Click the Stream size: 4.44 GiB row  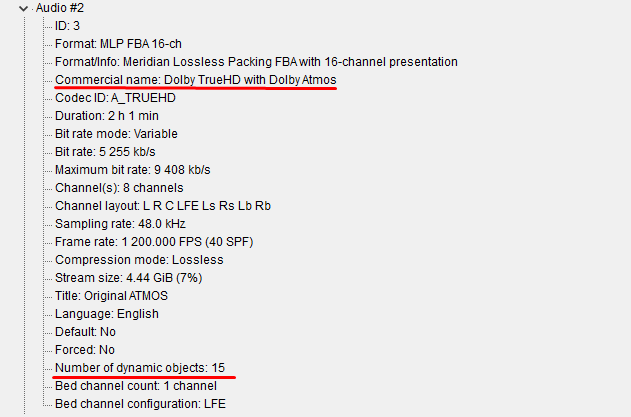click(x=125, y=278)
